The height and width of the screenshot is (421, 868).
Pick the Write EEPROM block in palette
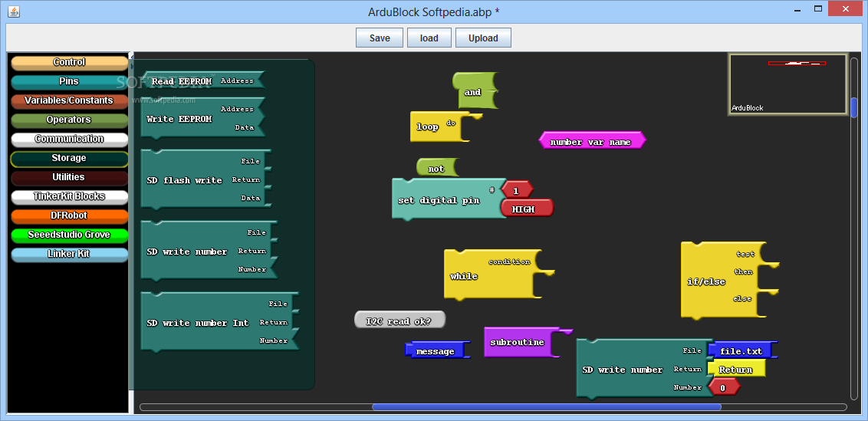[202, 118]
